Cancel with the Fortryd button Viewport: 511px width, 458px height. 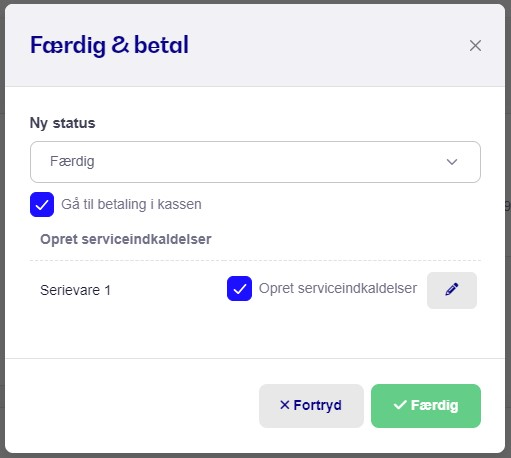coord(311,406)
